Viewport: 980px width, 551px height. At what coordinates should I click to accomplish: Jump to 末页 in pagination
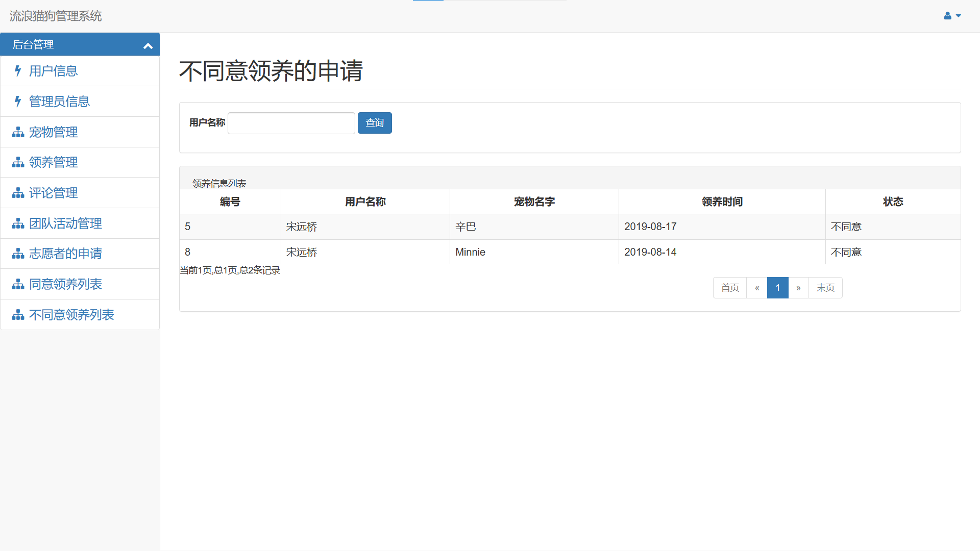coord(825,288)
